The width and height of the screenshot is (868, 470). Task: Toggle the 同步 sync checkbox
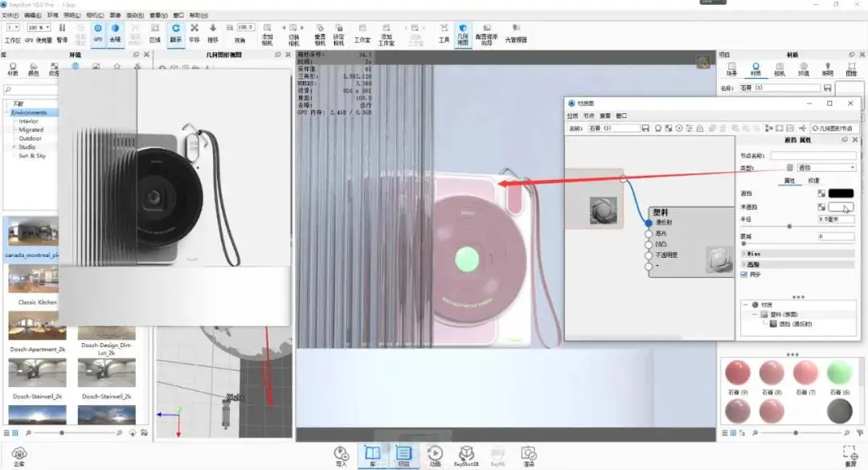tap(744, 275)
